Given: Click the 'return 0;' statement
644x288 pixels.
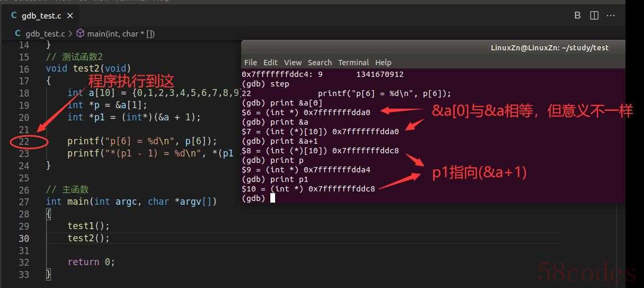Looking at the screenshot, I should [91, 262].
